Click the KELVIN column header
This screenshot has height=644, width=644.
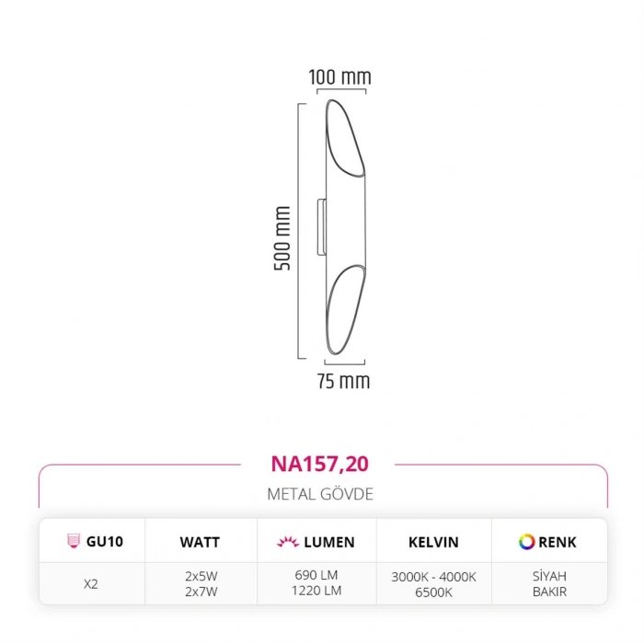coord(432,542)
